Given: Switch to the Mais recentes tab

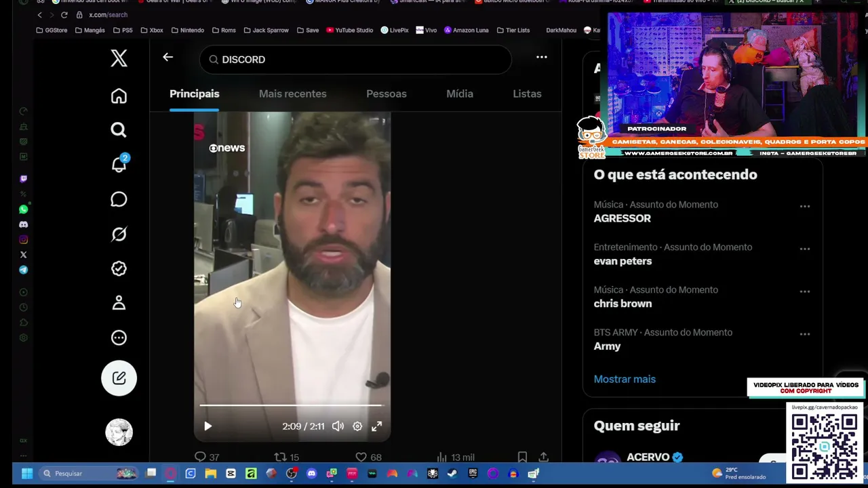Looking at the screenshot, I should click(x=292, y=94).
